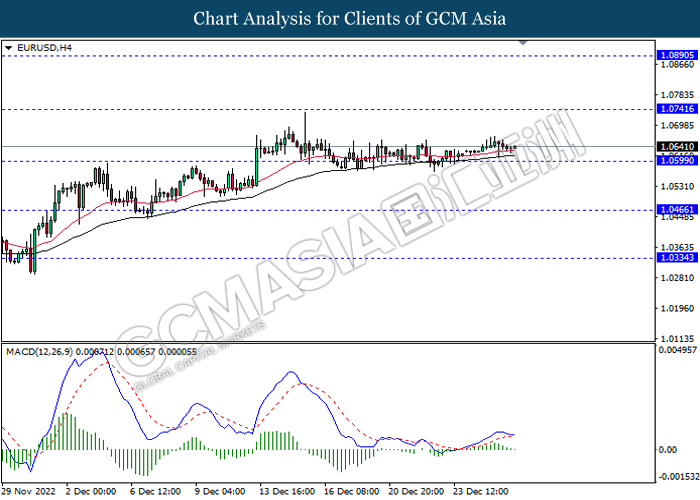This screenshot has height=500, width=700.
Task: Select the 1.07416 resistance level label
Action: click(x=677, y=109)
